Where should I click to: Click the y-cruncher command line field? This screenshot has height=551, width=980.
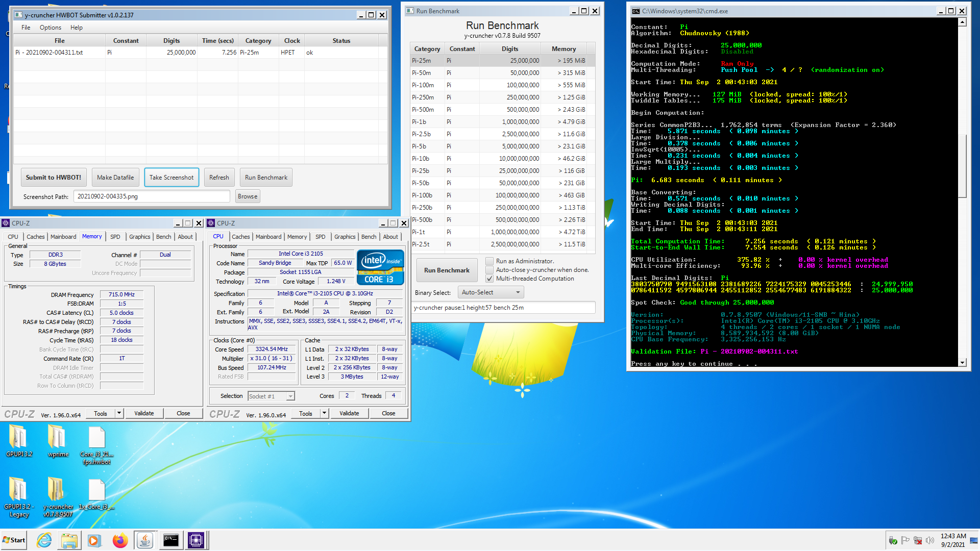coord(503,308)
